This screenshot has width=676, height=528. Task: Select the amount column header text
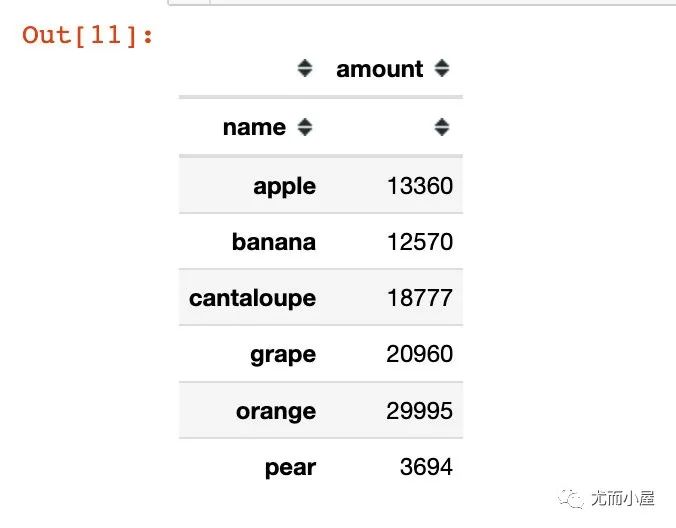(x=379, y=69)
